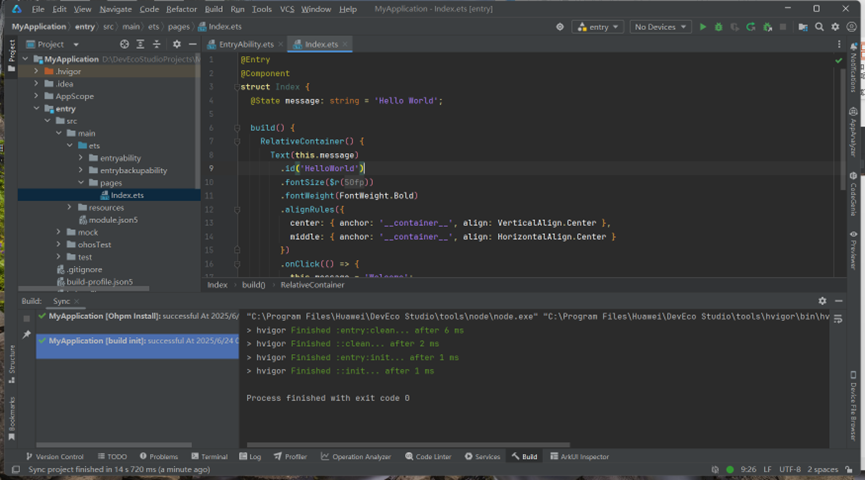Open the AppAnalyzer side panel
865x480 pixels.
point(853,132)
